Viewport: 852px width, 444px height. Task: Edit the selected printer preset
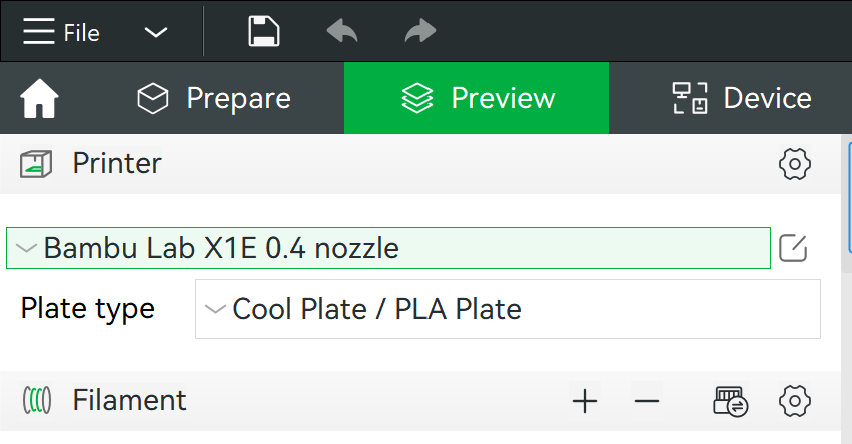793,248
